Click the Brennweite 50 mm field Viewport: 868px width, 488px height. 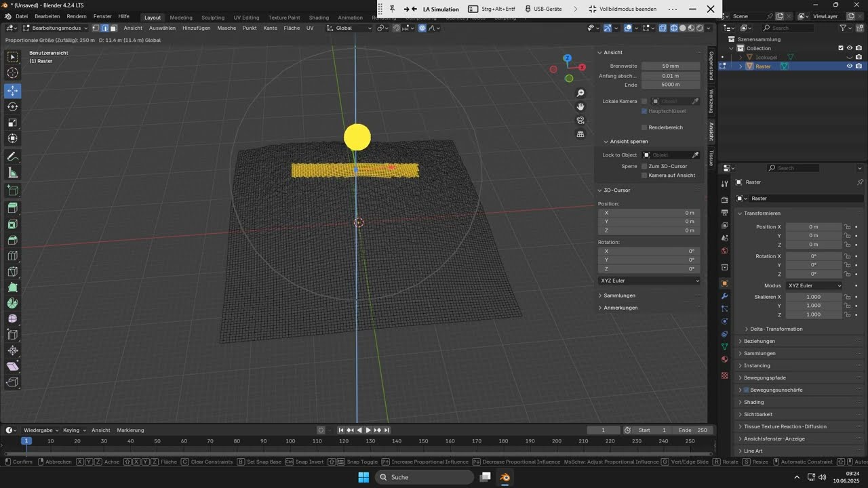pyautogui.click(x=671, y=66)
